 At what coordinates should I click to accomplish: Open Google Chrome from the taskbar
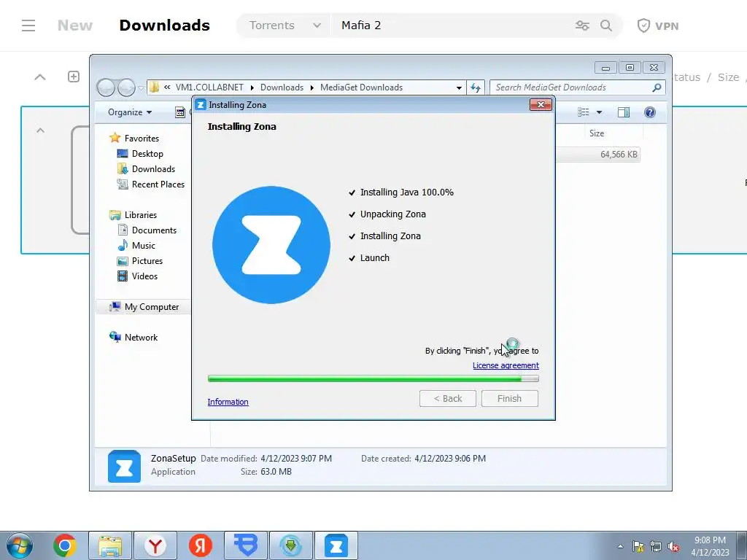[65, 545]
